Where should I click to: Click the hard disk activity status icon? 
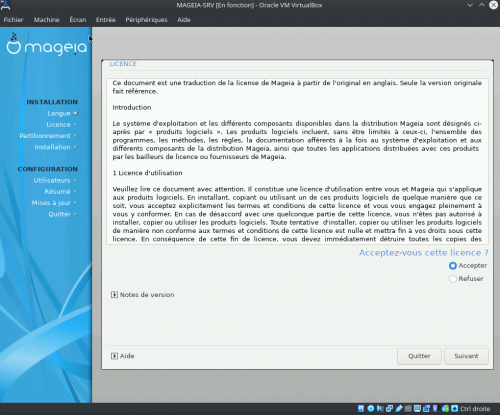point(361,409)
